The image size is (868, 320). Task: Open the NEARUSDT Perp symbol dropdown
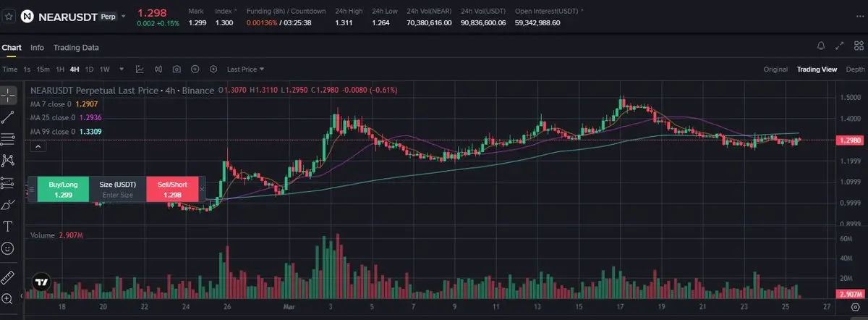[122, 15]
